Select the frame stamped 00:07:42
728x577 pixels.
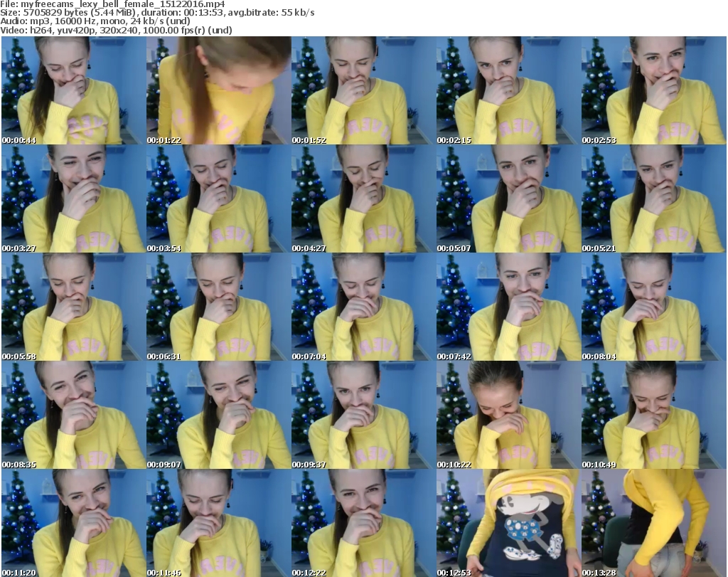(x=508, y=307)
